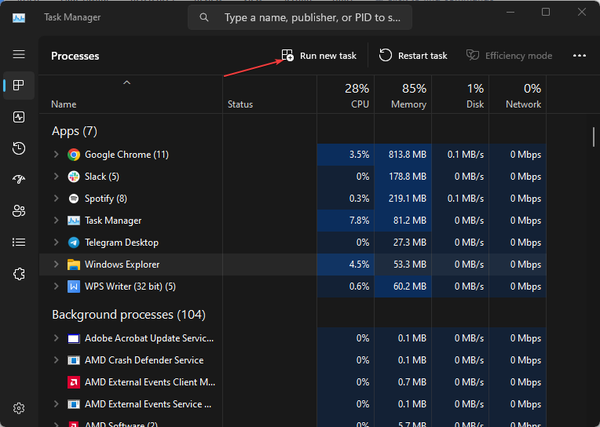Click the Restart task button
Image resolution: width=600 pixels, height=427 pixels.
click(413, 56)
